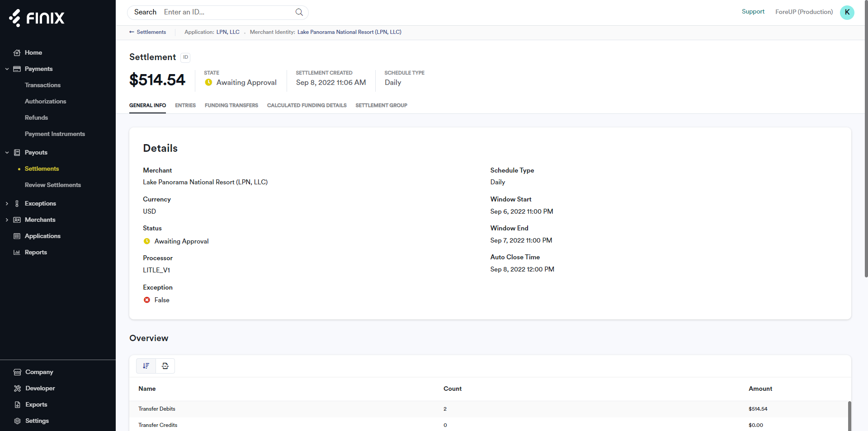Click the Exports file icon
The image size is (868, 431).
coord(18,405)
